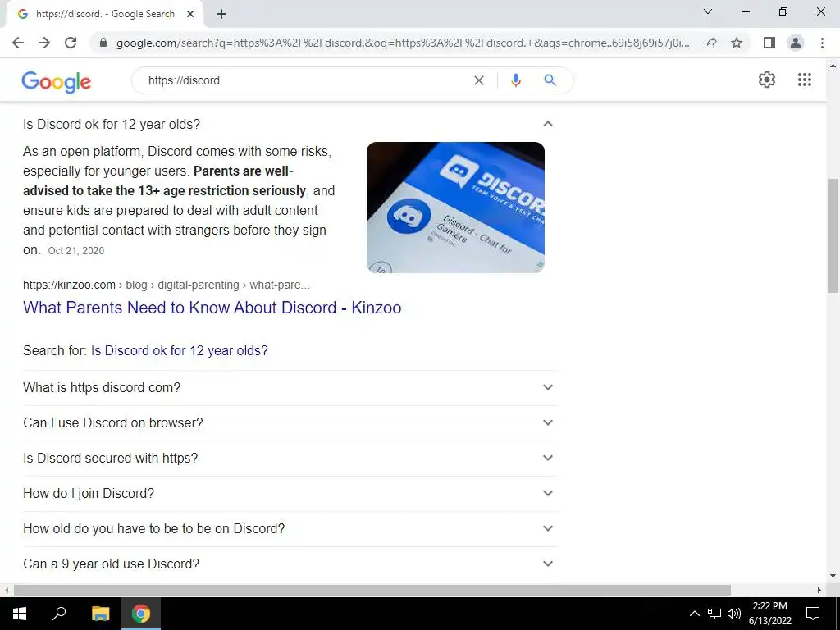Image resolution: width=840 pixels, height=630 pixels.
Task: Open Chrome profile avatar
Action: coord(796,43)
